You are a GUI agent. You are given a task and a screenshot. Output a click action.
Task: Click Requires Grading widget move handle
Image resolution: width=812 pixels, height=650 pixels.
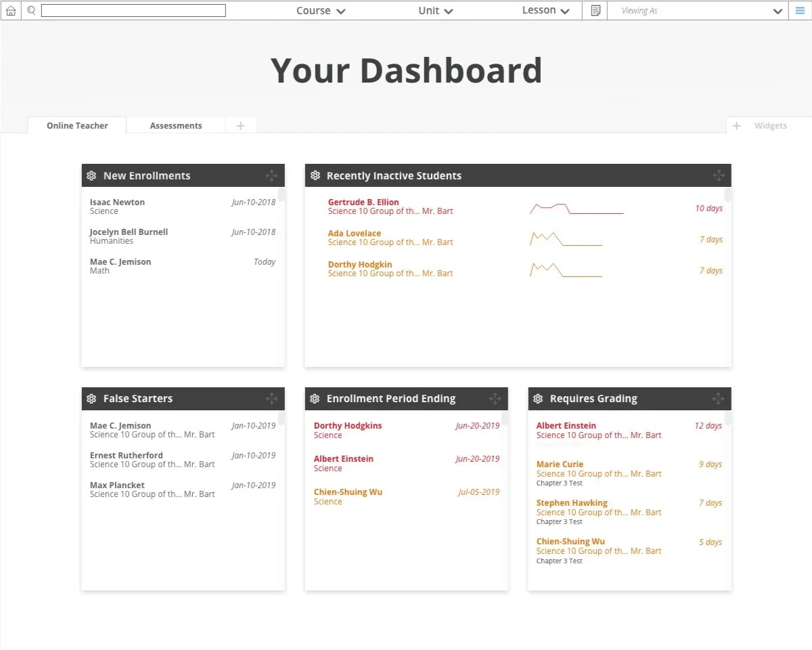coord(719,399)
